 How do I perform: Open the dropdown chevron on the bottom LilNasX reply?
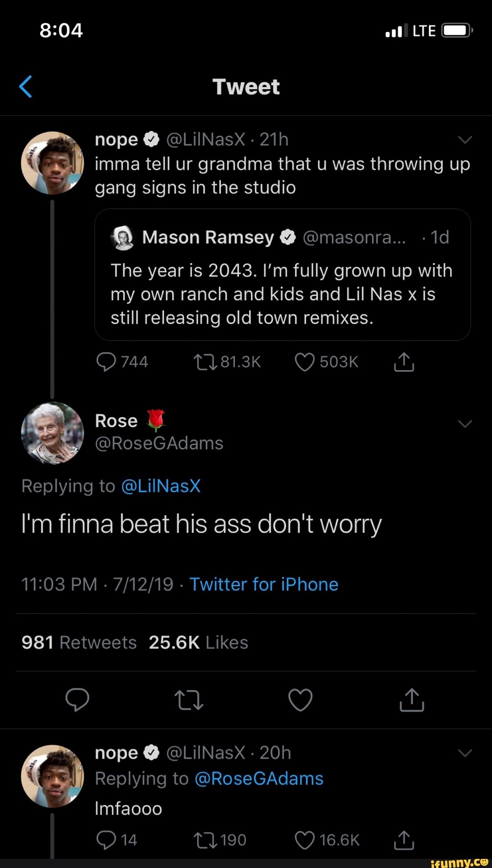coord(465,752)
